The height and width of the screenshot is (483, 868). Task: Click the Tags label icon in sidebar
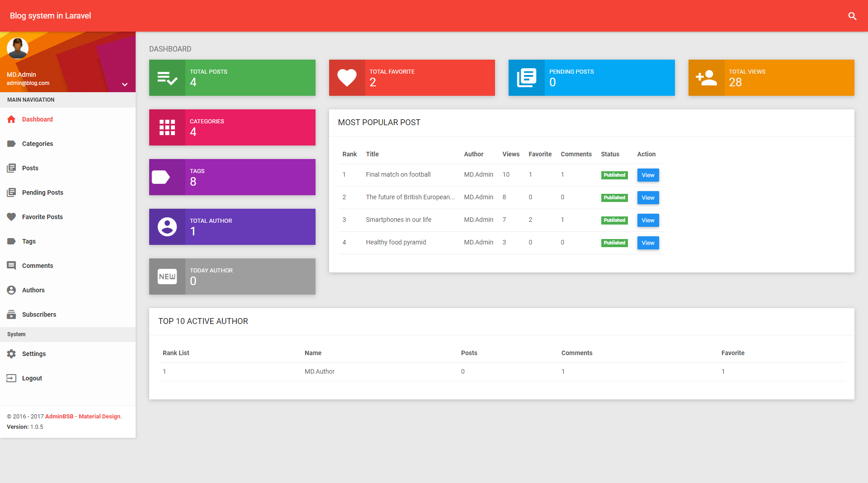tap(11, 241)
